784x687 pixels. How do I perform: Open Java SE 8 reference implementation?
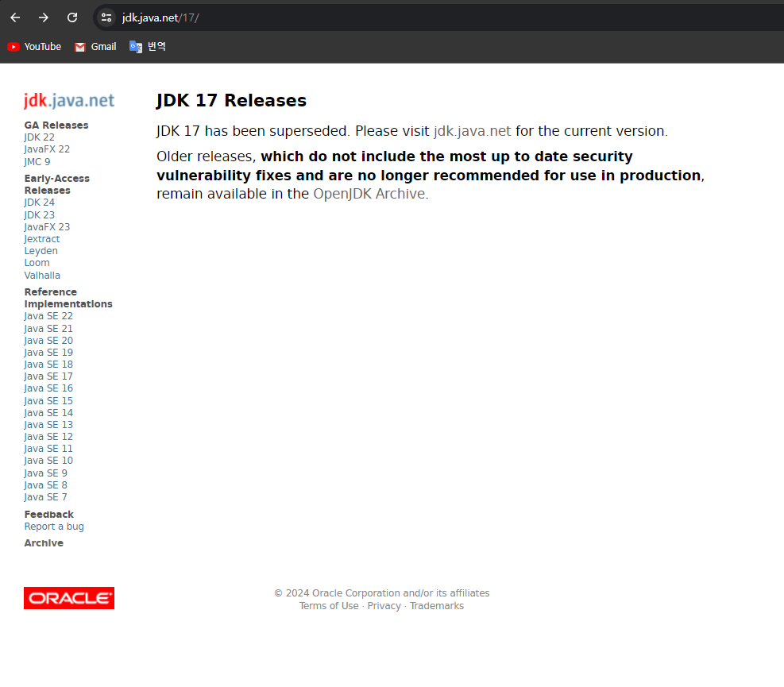pos(45,484)
